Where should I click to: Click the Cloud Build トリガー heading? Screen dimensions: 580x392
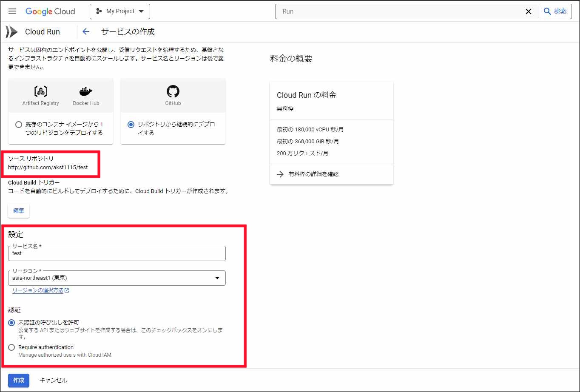click(34, 183)
